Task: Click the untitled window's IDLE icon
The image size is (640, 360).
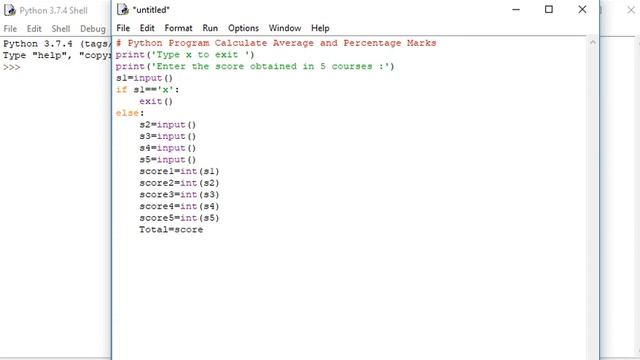Action: pyautogui.click(x=122, y=9)
